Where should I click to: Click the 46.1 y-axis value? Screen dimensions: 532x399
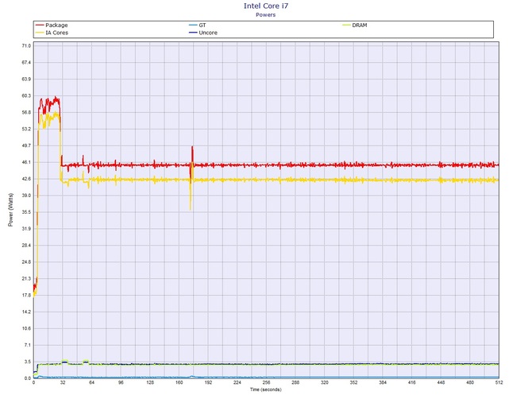[26, 162]
